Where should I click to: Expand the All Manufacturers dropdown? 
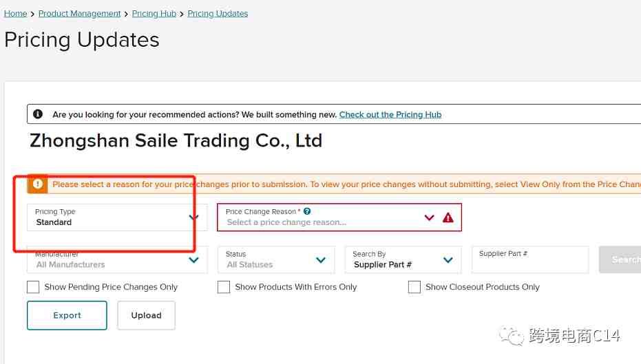click(117, 259)
